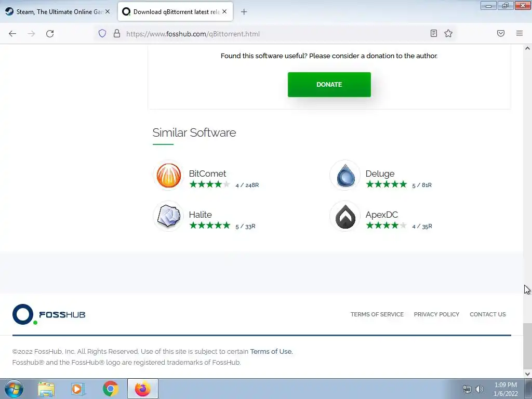Viewport: 532px width, 399px height.
Task: Open the Halite crystal icon
Action: pyautogui.click(x=169, y=216)
